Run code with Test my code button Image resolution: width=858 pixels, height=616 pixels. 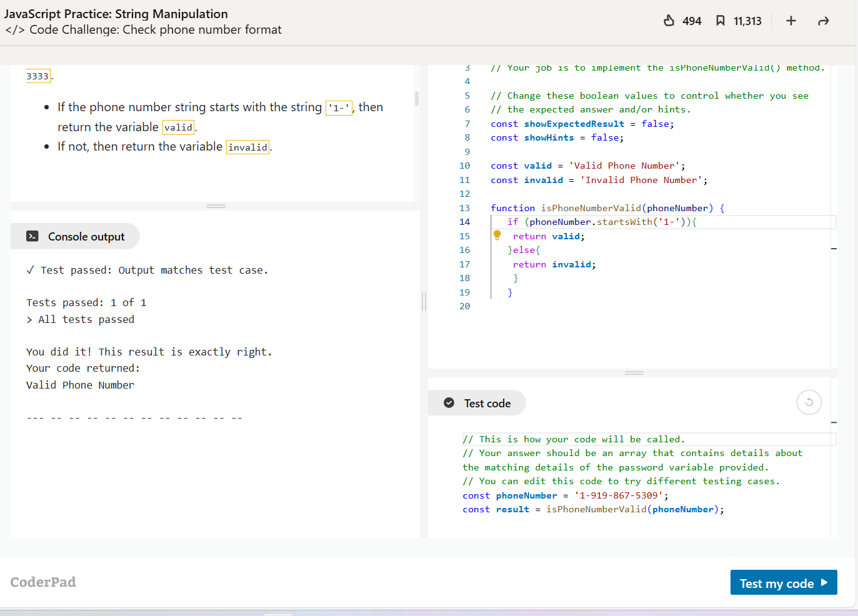pyautogui.click(x=783, y=582)
